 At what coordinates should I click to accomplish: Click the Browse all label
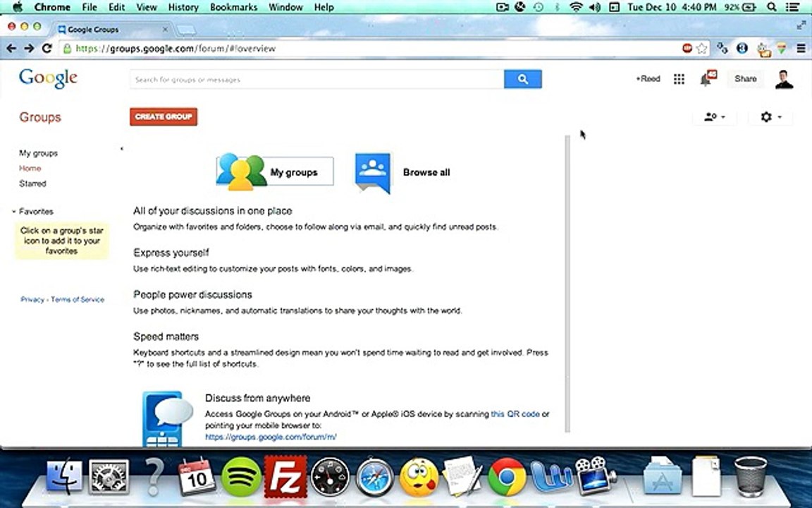426,172
